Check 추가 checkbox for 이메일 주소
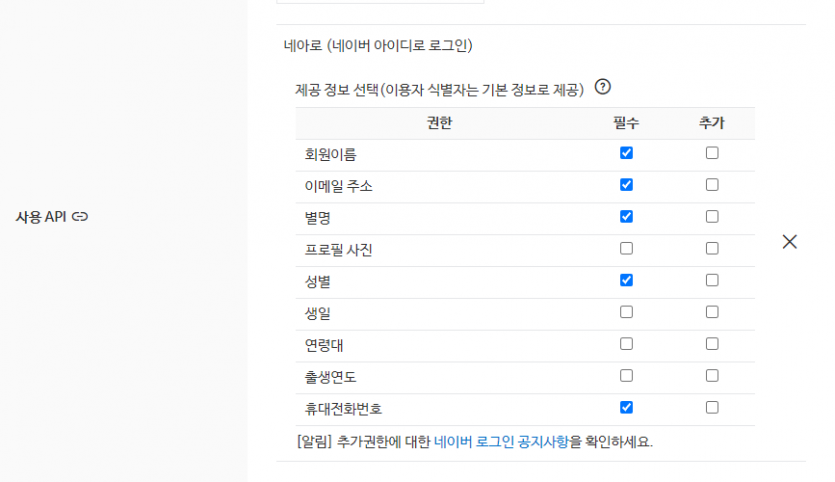 [x=712, y=185]
